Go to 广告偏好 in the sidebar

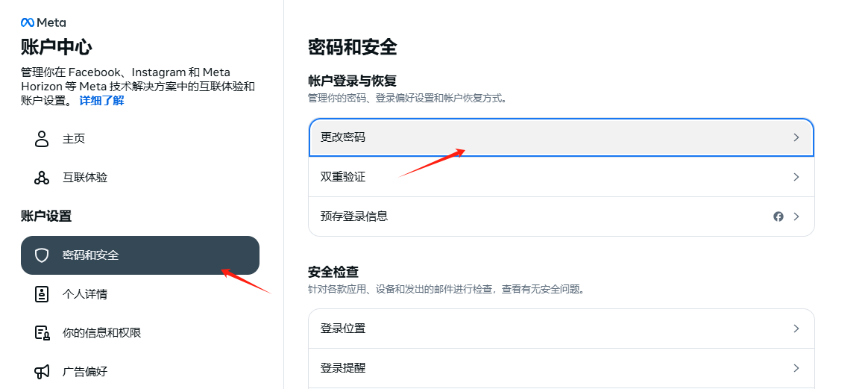85,371
